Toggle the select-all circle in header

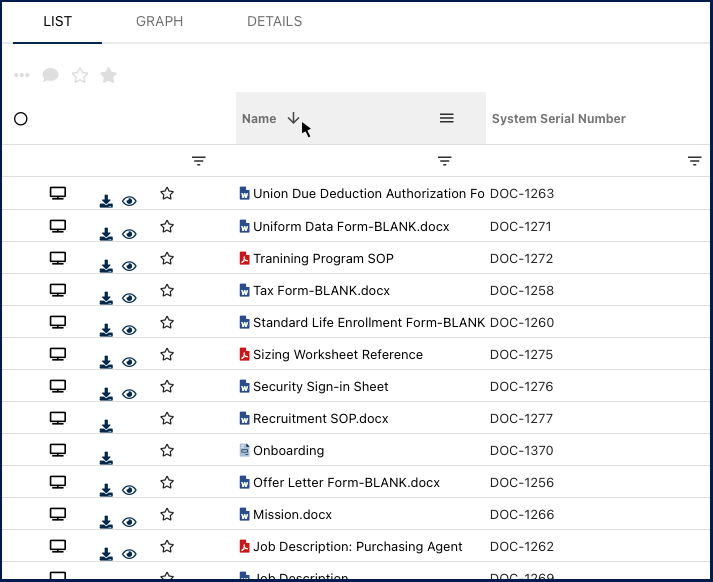[x=21, y=119]
